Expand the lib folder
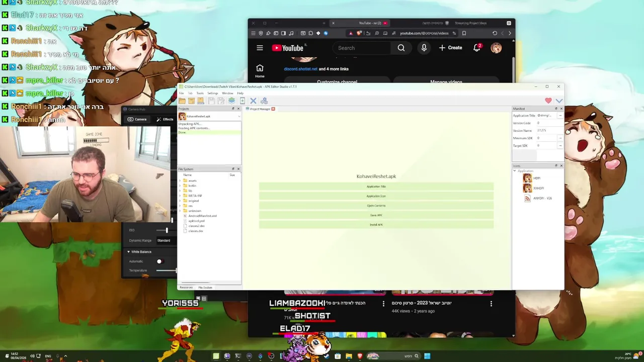This screenshot has height=362, width=644. pos(180,191)
